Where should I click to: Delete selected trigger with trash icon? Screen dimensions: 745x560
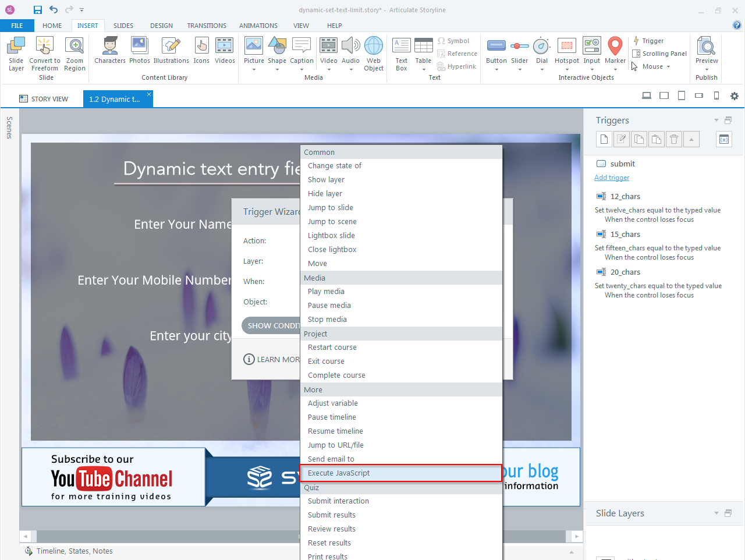point(674,139)
